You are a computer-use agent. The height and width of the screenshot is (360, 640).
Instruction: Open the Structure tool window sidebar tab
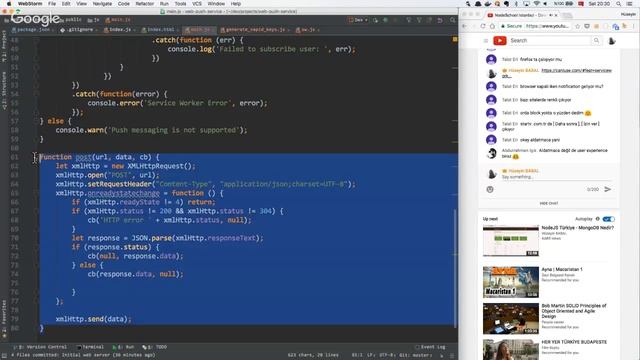[4, 91]
